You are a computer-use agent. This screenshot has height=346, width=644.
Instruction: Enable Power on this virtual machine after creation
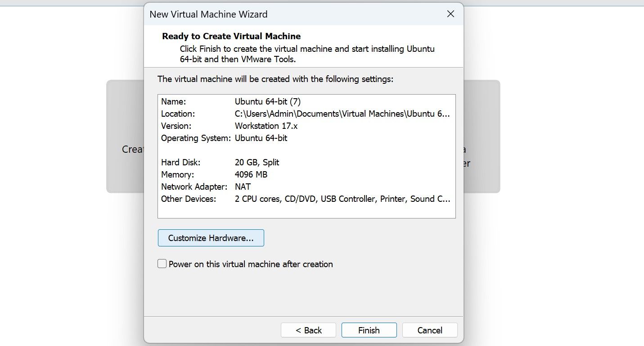162,264
